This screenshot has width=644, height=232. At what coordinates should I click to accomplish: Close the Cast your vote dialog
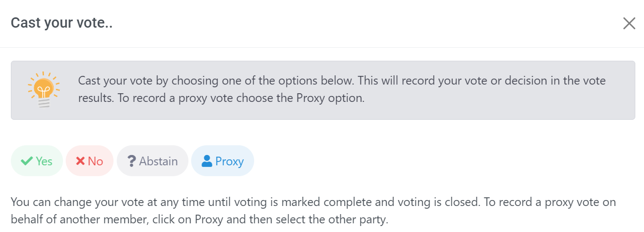click(629, 23)
